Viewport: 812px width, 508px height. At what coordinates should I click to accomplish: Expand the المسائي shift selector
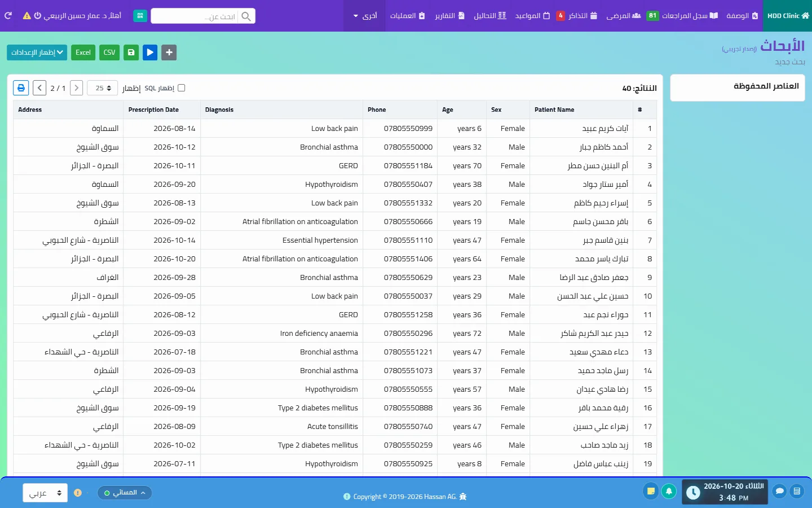point(125,493)
